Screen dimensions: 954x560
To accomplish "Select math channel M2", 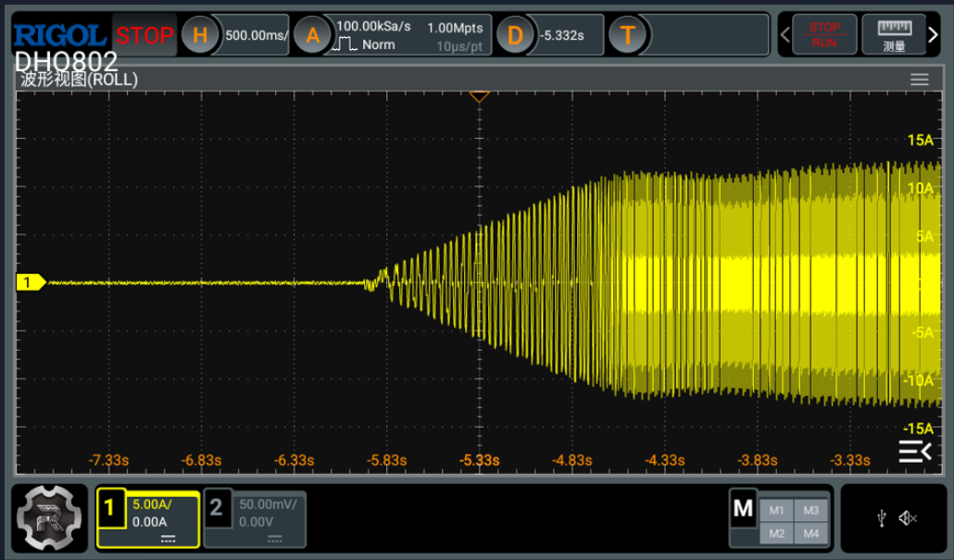I will 776,533.
